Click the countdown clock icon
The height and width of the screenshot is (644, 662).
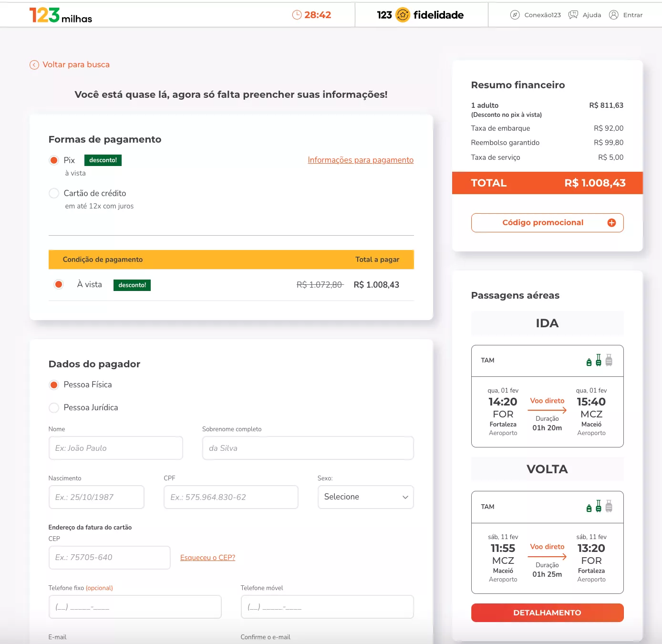coord(297,15)
